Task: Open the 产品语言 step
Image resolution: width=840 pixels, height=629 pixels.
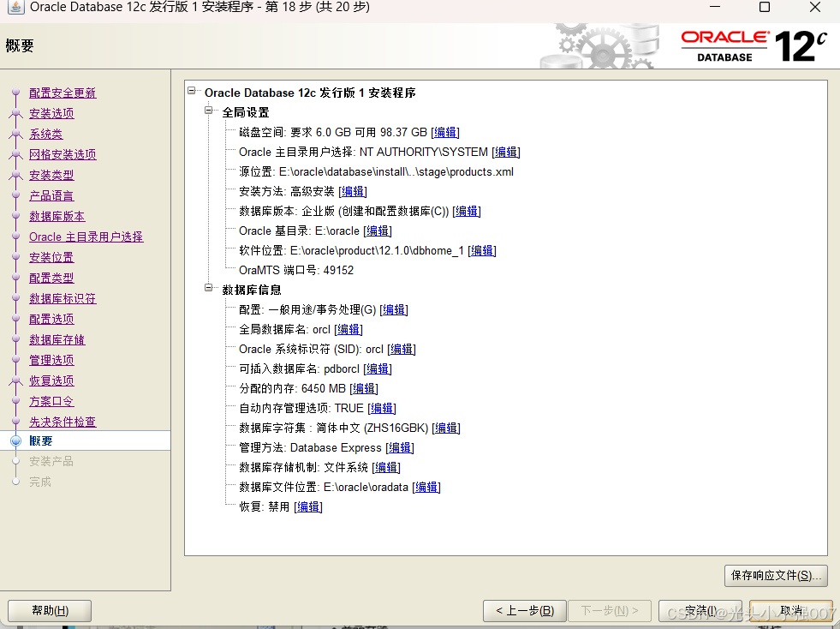Action: (x=51, y=195)
